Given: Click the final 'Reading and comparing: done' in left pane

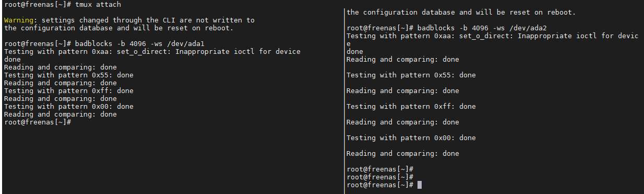Looking at the screenshot, I should click(60, 115).
